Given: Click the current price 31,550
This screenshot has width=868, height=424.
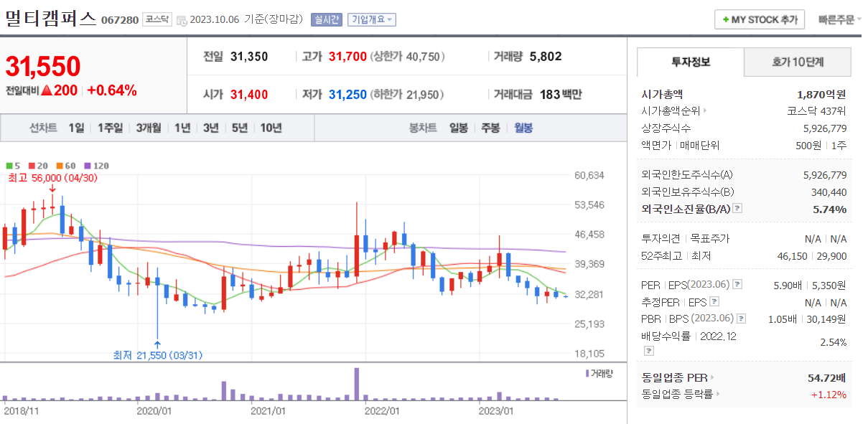Looking at the screenshot, I should click(x=43, y=67).
